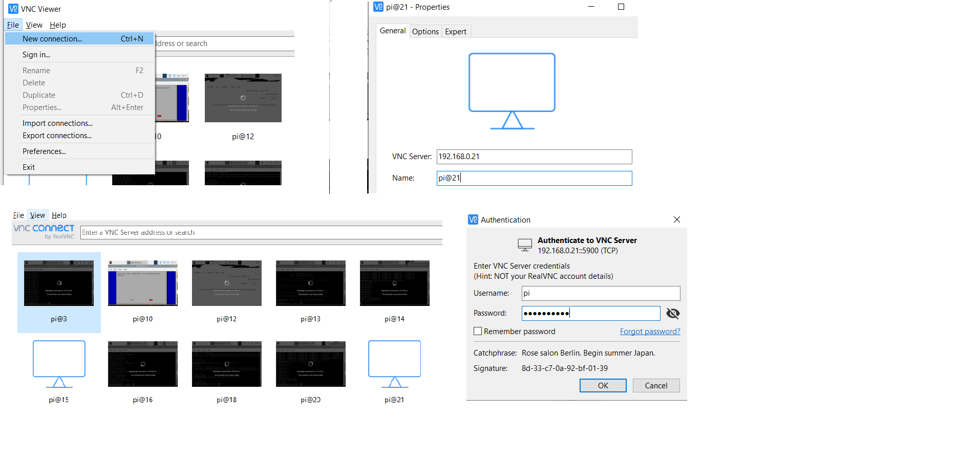Select New connection... from File menu

coord(52,39)
